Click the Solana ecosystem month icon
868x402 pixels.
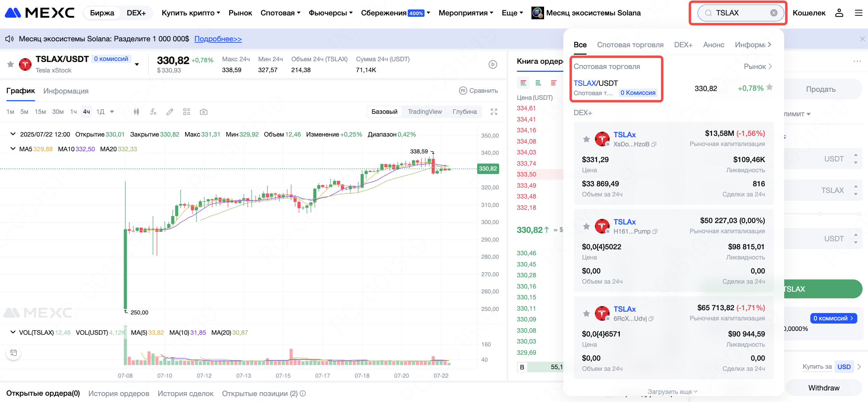click(538, 13)
